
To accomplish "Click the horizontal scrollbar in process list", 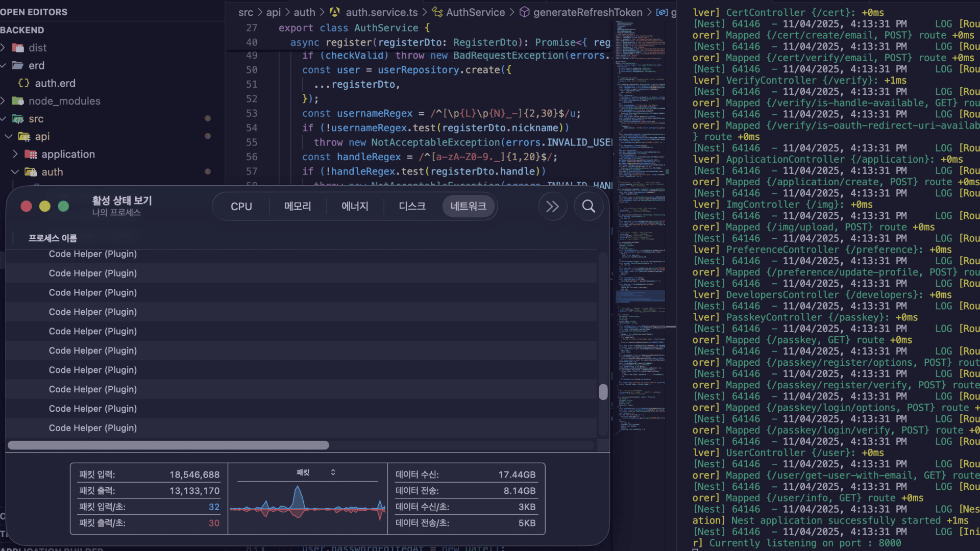I will coord(168,445).
